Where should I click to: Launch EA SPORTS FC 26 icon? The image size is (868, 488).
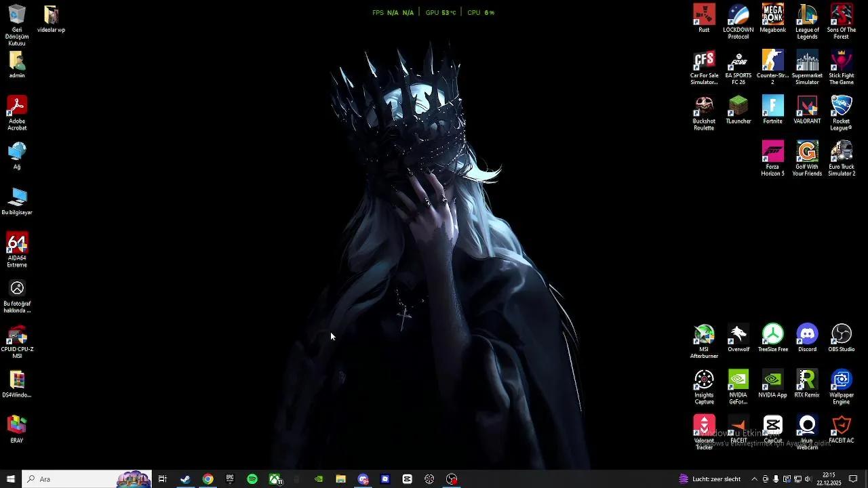(738, 67)
